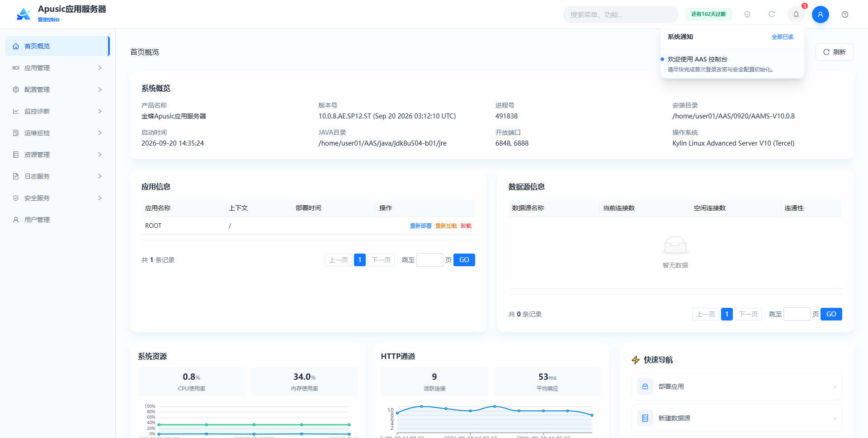This screenshot has height=438, width=868.
Task: Click GO button in 应用信息 pagination
Action: coord(464,260)
